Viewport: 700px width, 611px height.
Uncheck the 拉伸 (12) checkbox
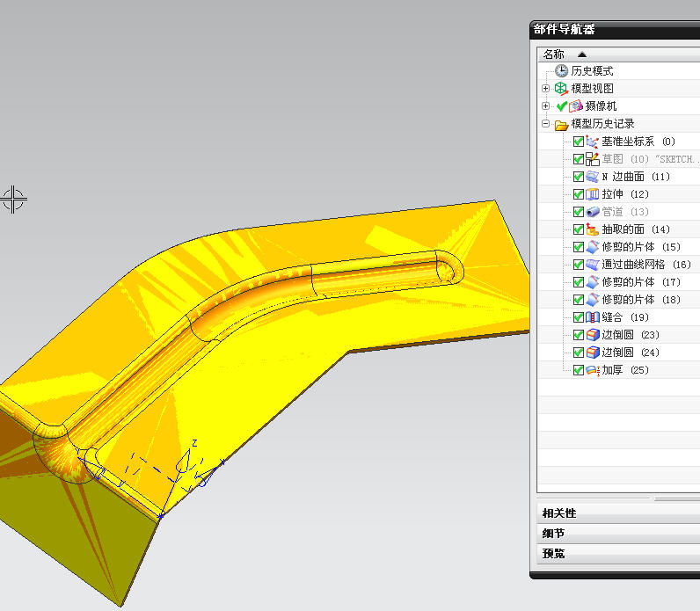[578, 194]
